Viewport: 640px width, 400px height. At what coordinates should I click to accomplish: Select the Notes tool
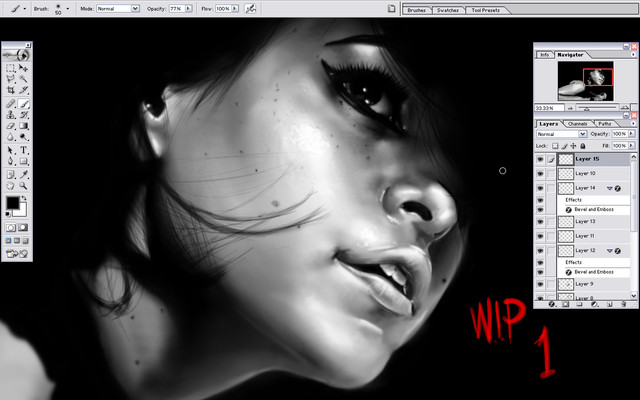click(11, 175)
